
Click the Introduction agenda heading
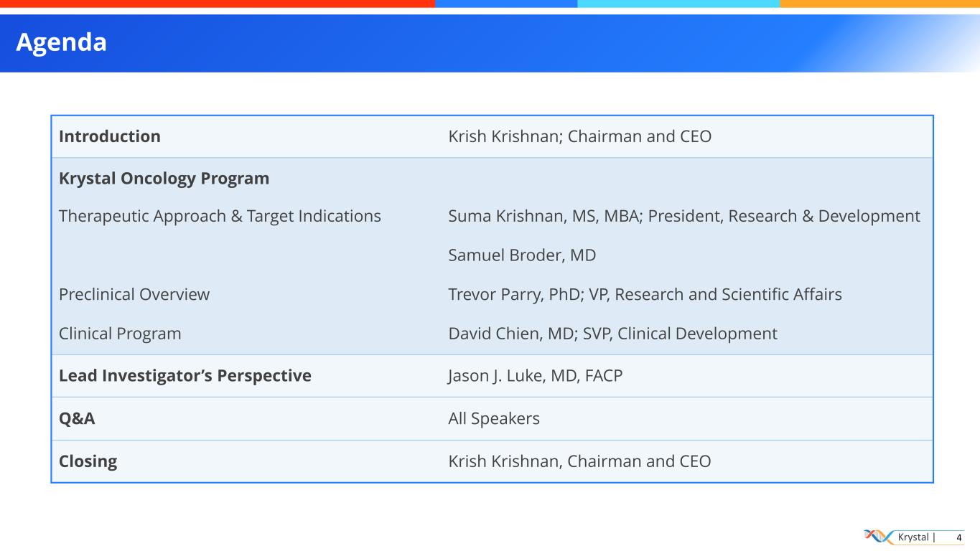109,136
